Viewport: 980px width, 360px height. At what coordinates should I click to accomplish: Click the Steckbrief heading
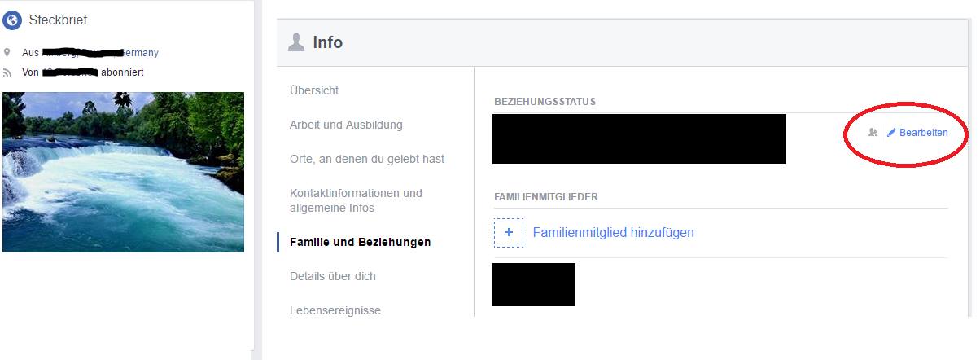pyautogui.click(x=58, y=20)
